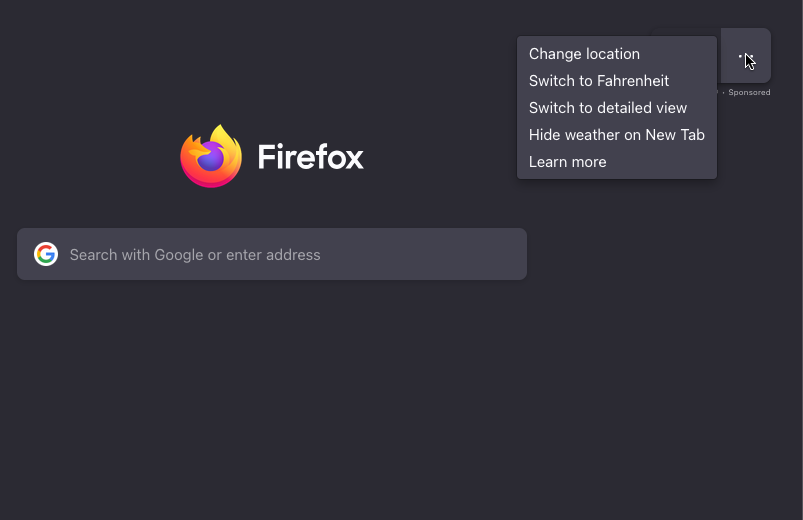Hide weather on New Tab

(x=617, y=135)
